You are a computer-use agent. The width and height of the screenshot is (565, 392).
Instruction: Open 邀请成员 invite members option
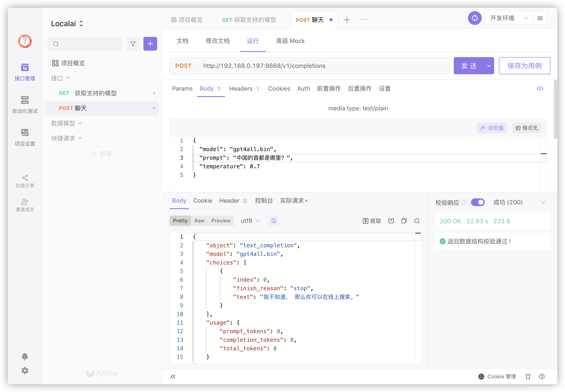pyautogui.click(x=25, y=205)
